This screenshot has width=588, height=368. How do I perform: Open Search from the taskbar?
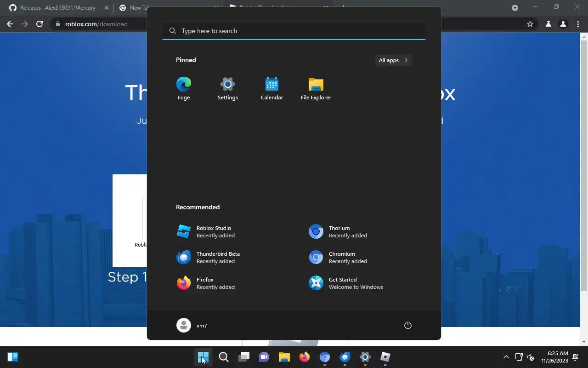coord(223,357)
